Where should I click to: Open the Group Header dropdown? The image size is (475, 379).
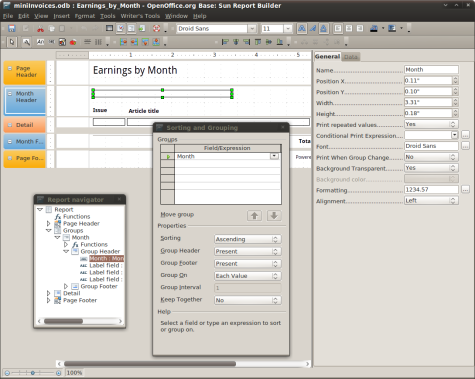tap(248, 252)
